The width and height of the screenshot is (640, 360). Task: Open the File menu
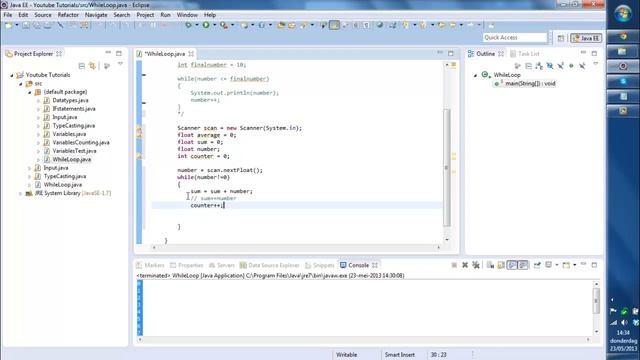tap(8, 15)
